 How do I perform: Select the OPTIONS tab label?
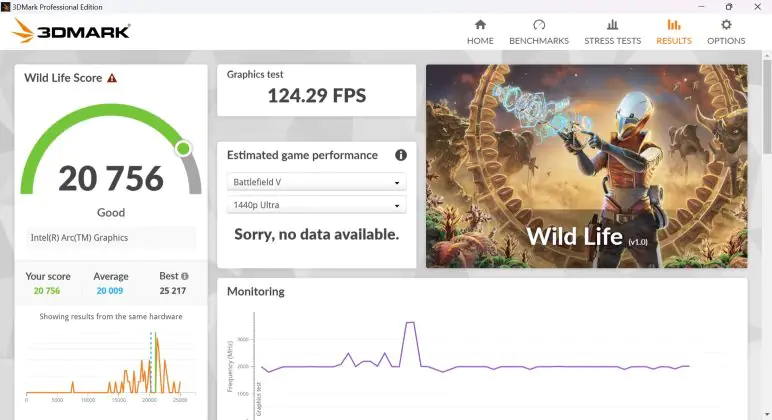point(726,41)
